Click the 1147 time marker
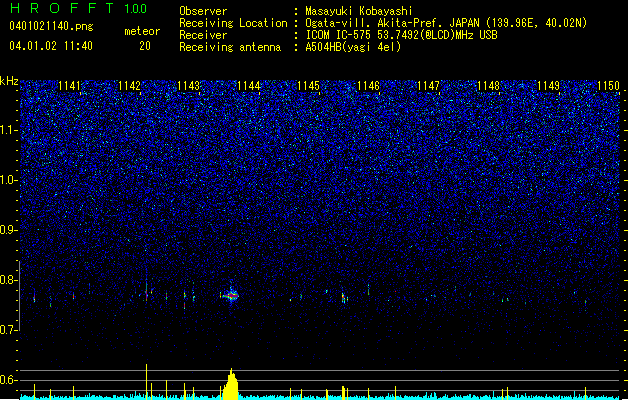The height and width of the screenshot is (400, 629). click(428, 86)
